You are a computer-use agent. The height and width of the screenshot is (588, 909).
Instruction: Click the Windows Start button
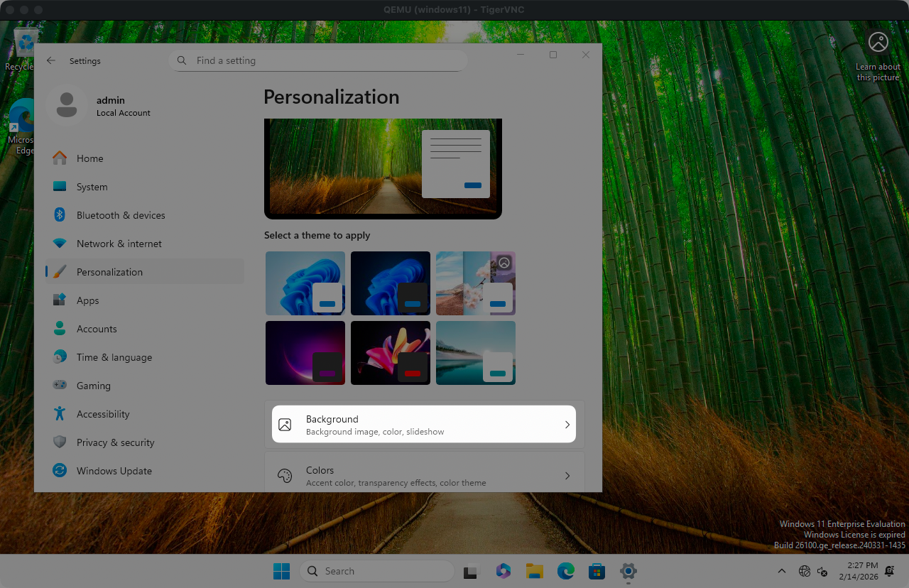click(282, 571)
